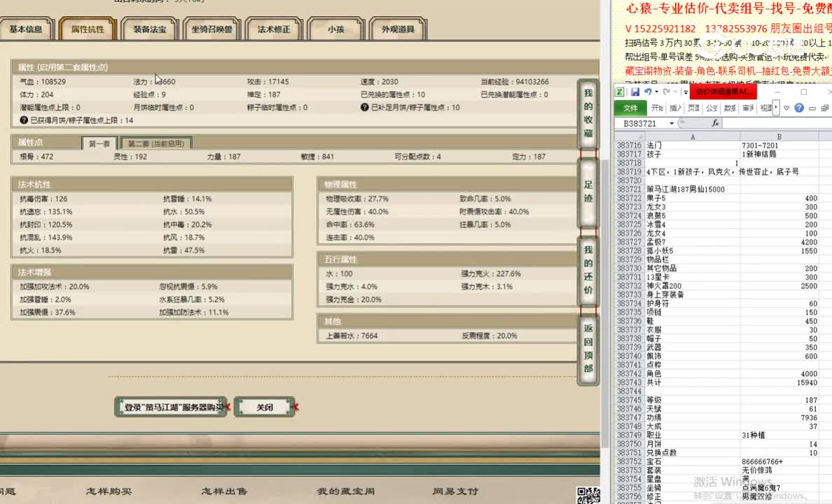Select the 角色 value cell 4000
Viewport: 832px width, 504px height.
point(779,374)
